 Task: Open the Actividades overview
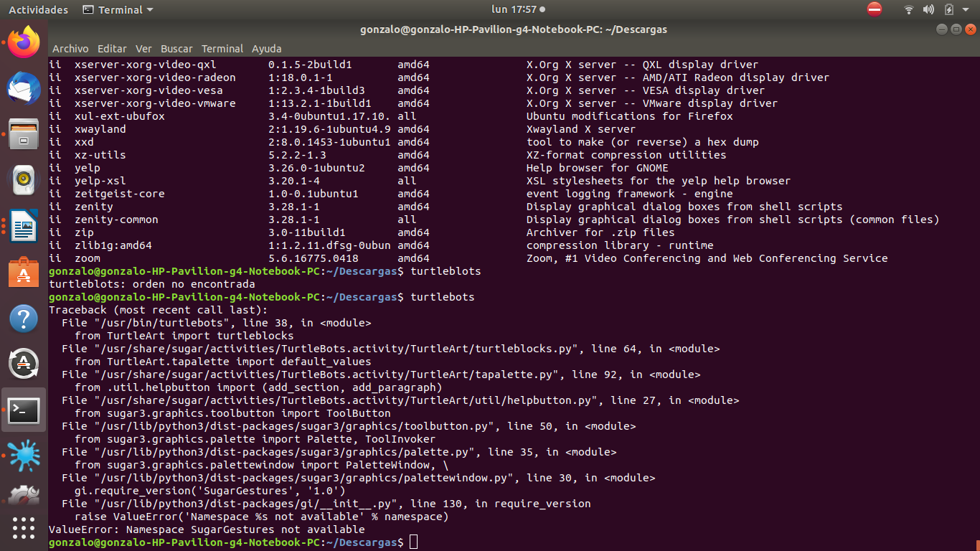(38, 9)
